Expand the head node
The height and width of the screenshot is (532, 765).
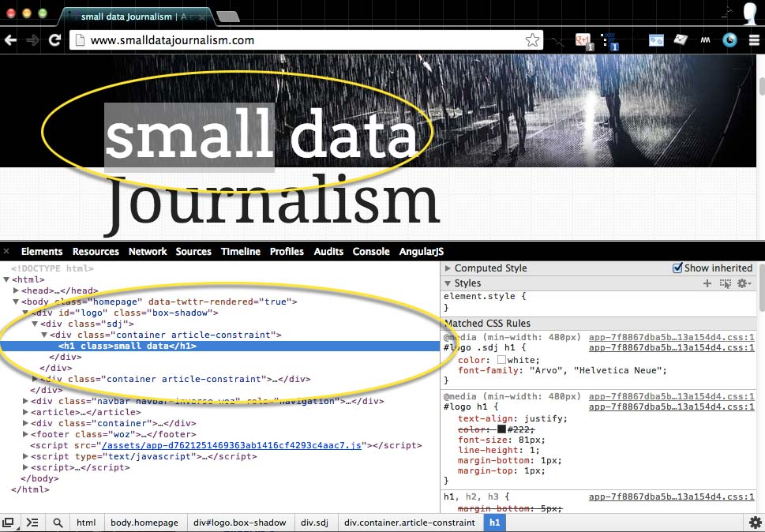tap(16, 290)
